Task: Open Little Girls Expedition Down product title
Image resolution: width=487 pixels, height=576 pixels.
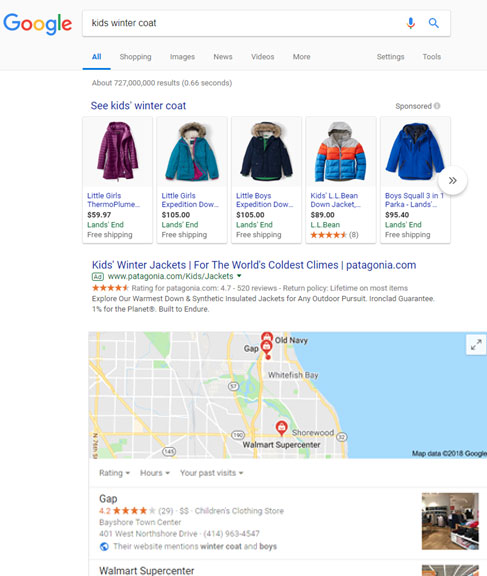Action: [190, 200]
